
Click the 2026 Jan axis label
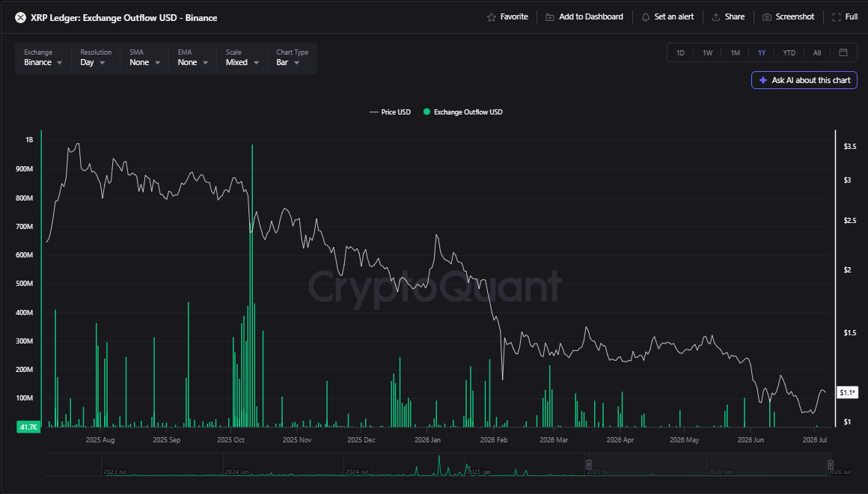pos(427,440)
